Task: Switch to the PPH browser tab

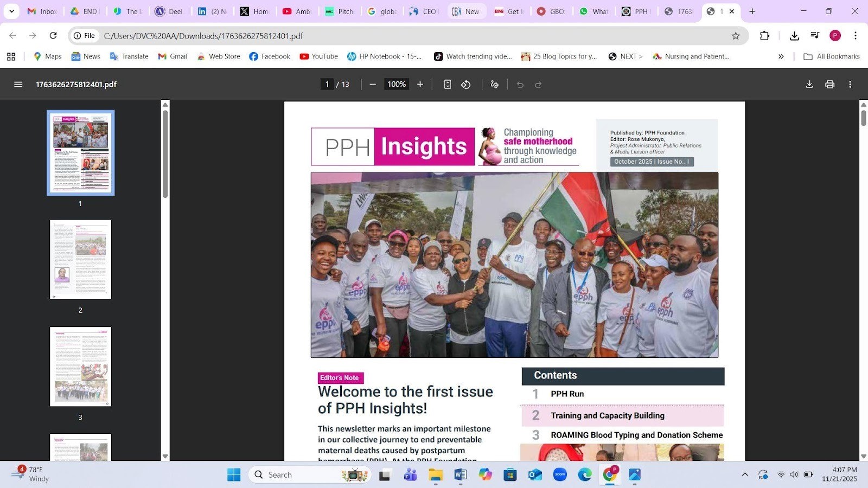Action: [635, 11]
